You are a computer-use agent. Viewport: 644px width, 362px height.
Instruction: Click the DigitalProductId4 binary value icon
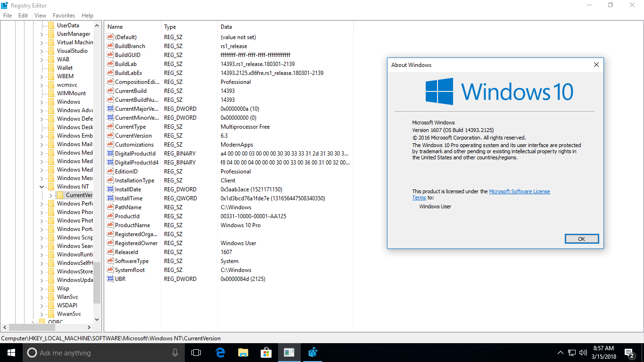[x=110, y=163]
